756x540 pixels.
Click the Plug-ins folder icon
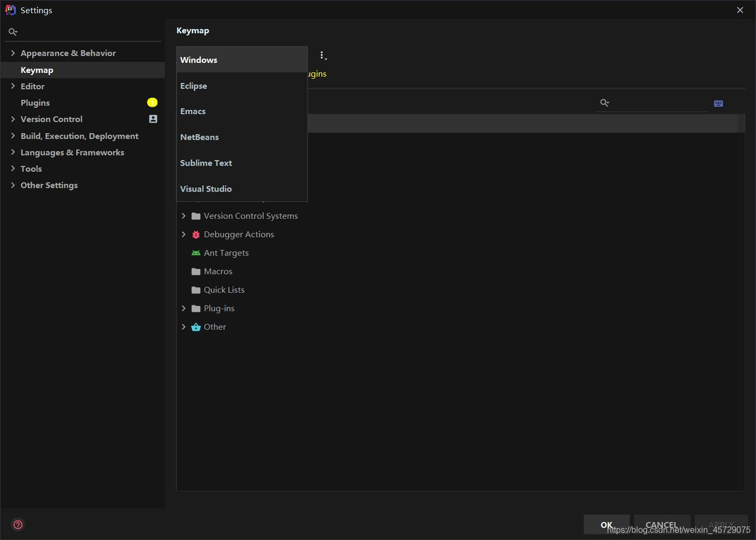coord(196,309)
